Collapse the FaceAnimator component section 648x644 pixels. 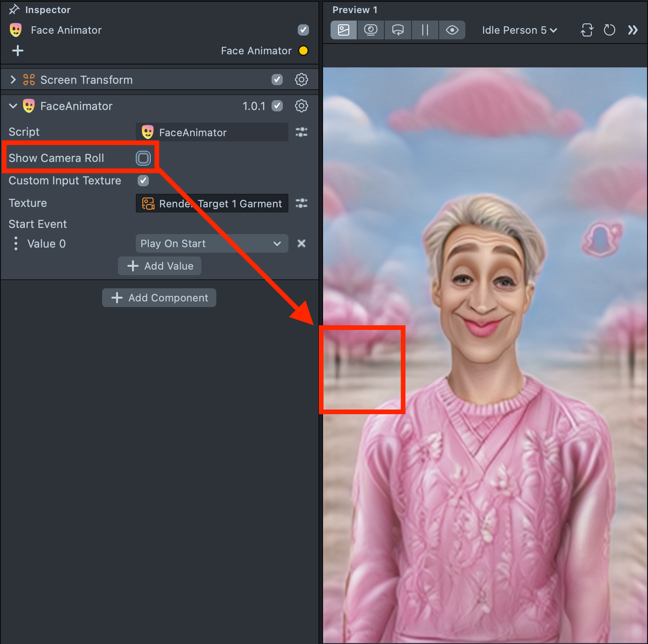[x=13, y=106]
